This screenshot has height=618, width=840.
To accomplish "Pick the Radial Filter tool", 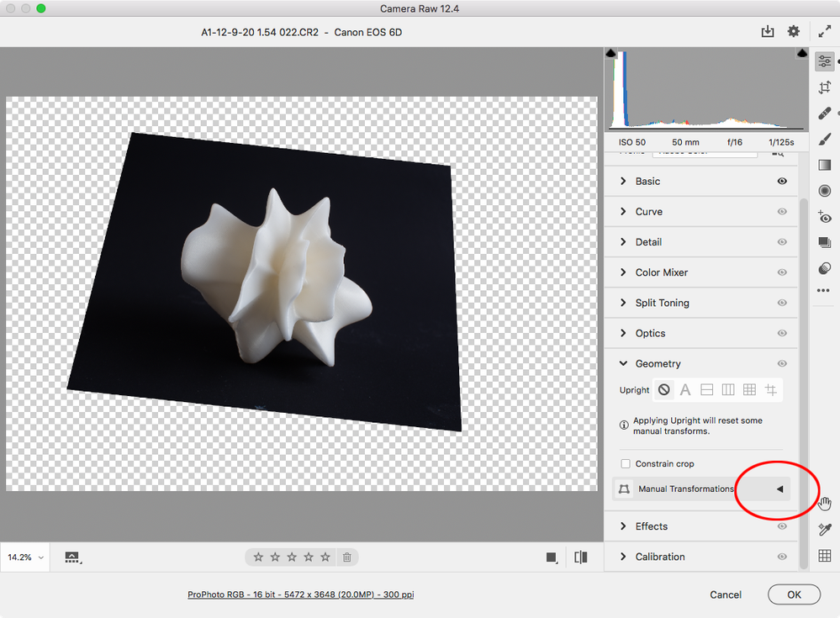I will (x=825, y=191).
